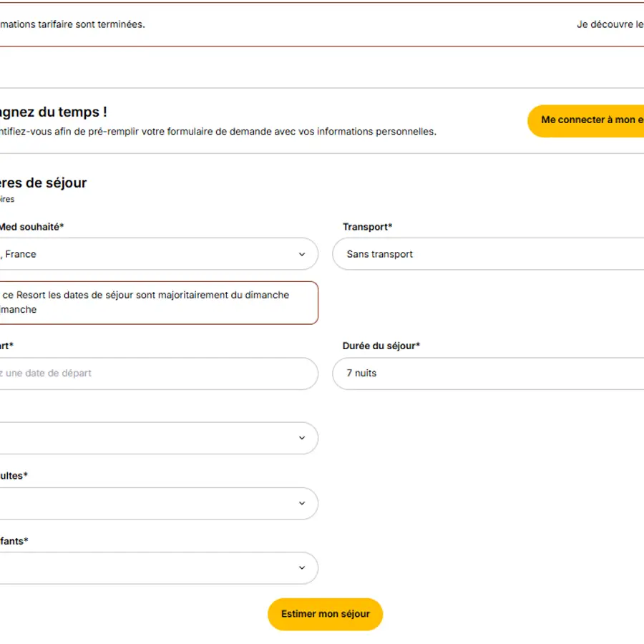
Task: Click the tarifaire sont terminées banner text
Action: click(x=72, y=24)
